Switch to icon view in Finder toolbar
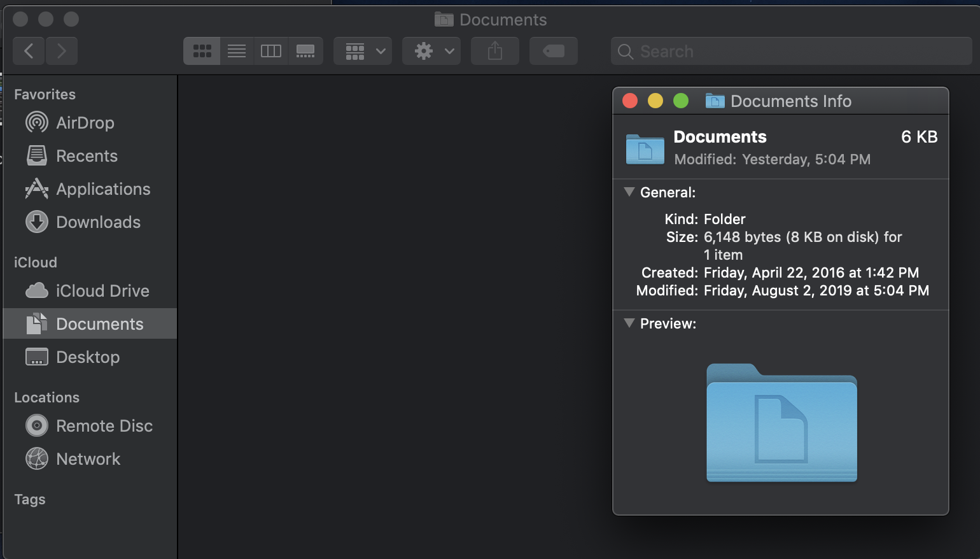 [x=202, y=51]
